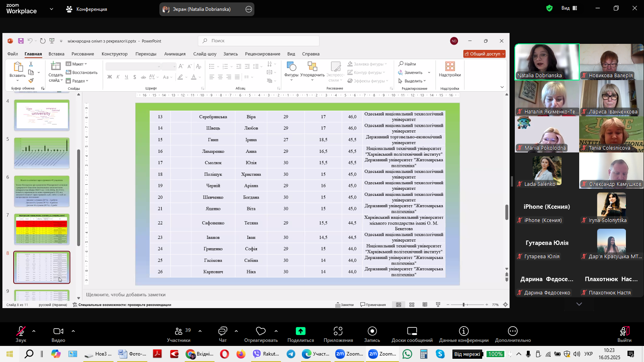Select slide 7 thumbnail
This screenshot has width=644, height=362.
(42, 229)
